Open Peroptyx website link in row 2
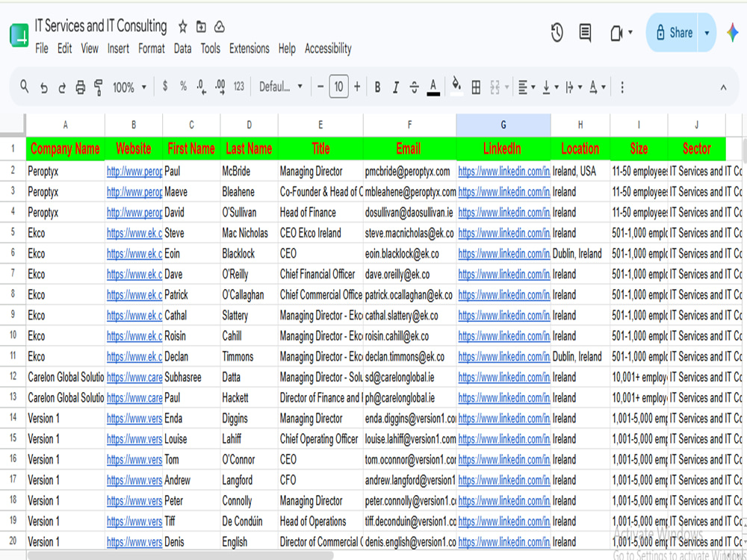 click(x=134, y=172)
